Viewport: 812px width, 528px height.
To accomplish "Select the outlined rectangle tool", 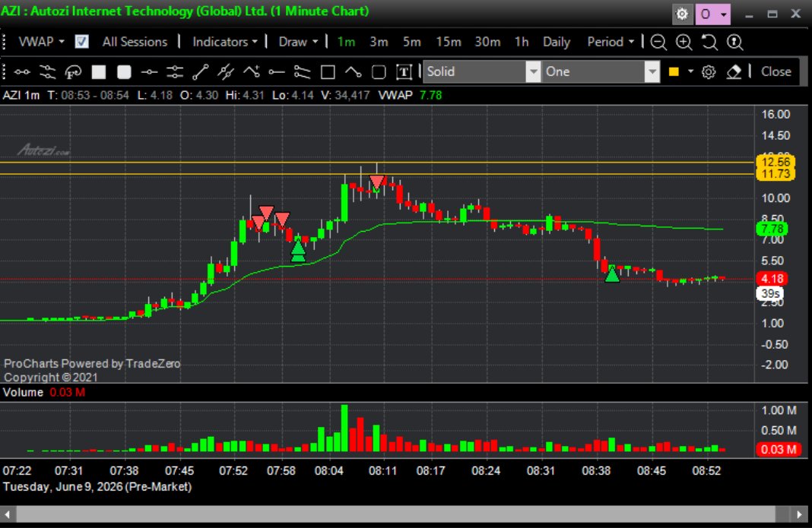I will pos(328,72).
